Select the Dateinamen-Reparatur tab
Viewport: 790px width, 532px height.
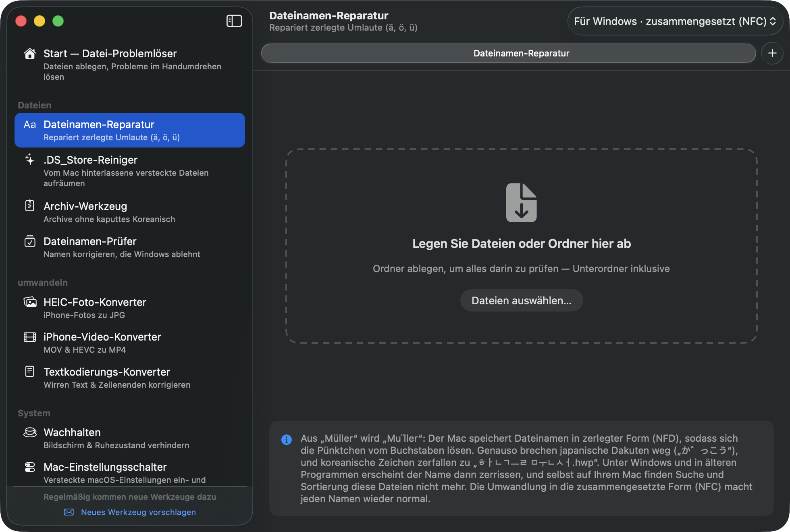click(509, 53)
